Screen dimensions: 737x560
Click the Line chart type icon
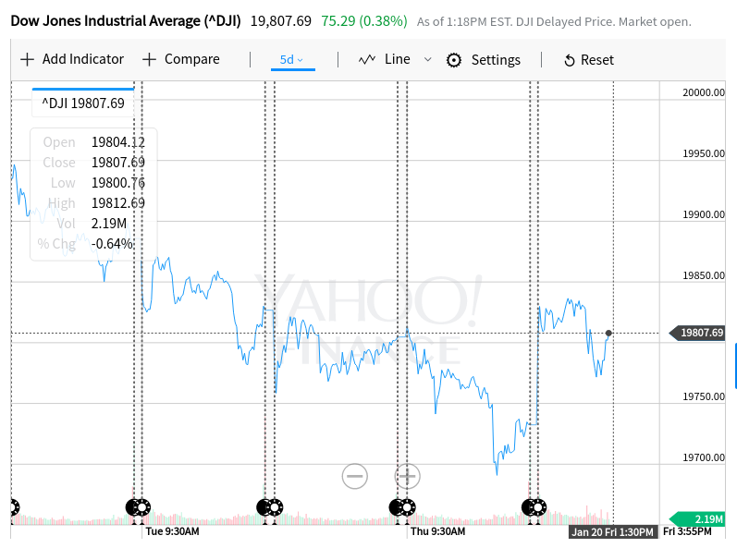[x=367, y=59]
